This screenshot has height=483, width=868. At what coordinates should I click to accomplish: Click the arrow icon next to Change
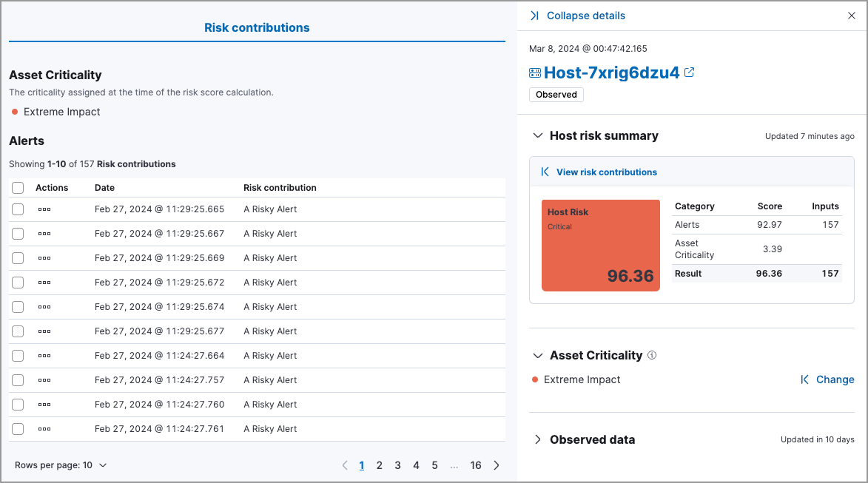point(804,379)
